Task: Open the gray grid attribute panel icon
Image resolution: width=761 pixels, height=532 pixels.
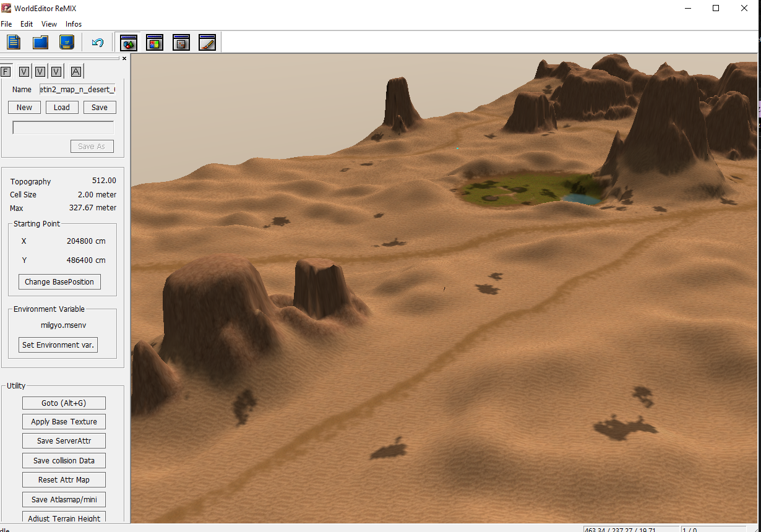Action: pos(181,43)
